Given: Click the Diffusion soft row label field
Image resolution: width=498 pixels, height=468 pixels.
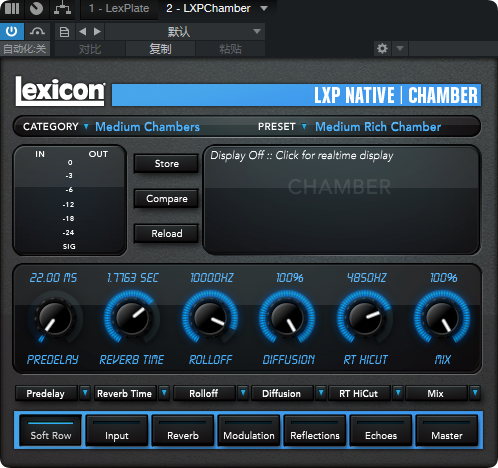Looking at the screenshot, I should [x=282, y=393].
